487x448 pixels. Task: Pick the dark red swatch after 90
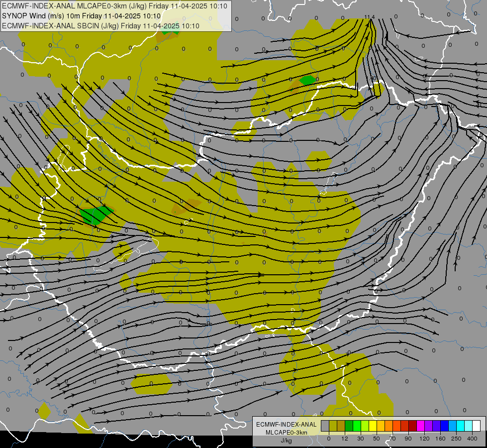[413, 426]
